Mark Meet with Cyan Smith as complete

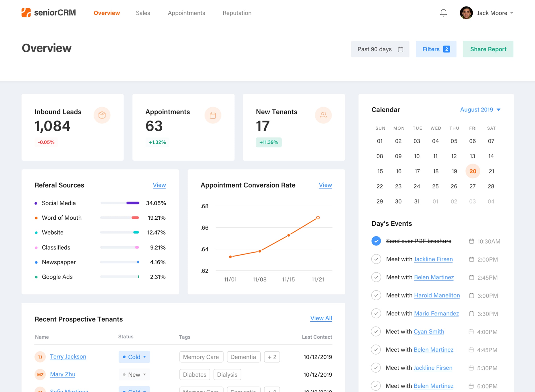pyautogui.click(x=376, y=331)
